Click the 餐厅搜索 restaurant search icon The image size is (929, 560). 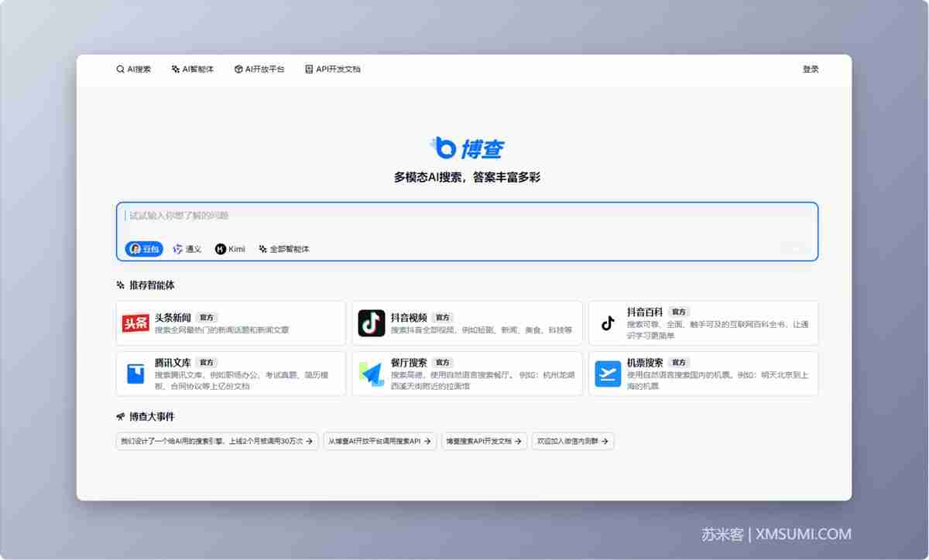[x=371, y=374]
